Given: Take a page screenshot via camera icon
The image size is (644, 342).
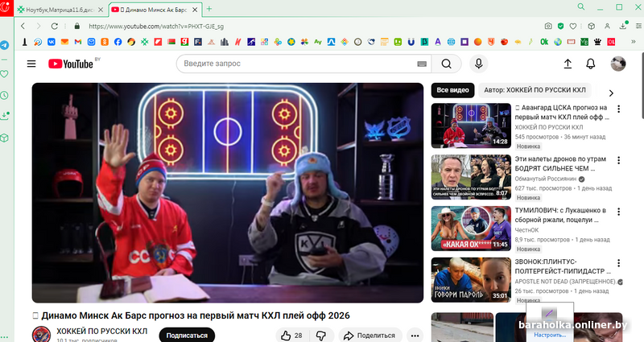Looking at the screenshot, I should pos(548,26).
